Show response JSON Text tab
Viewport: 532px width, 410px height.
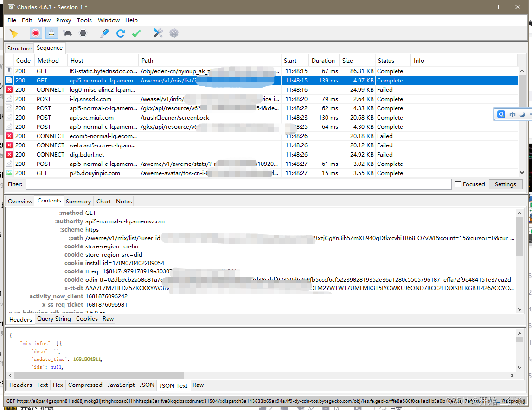[x=173, y=385]
